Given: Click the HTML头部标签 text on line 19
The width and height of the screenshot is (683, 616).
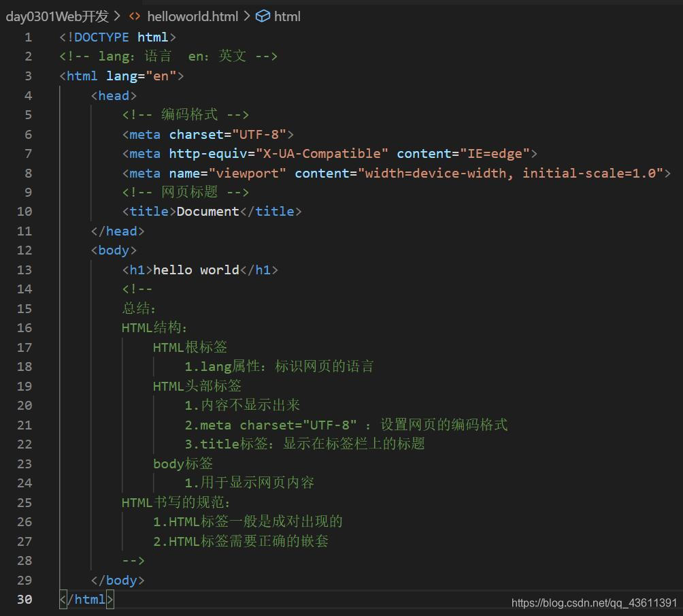Looking at the screenshot, I should 197,386.
